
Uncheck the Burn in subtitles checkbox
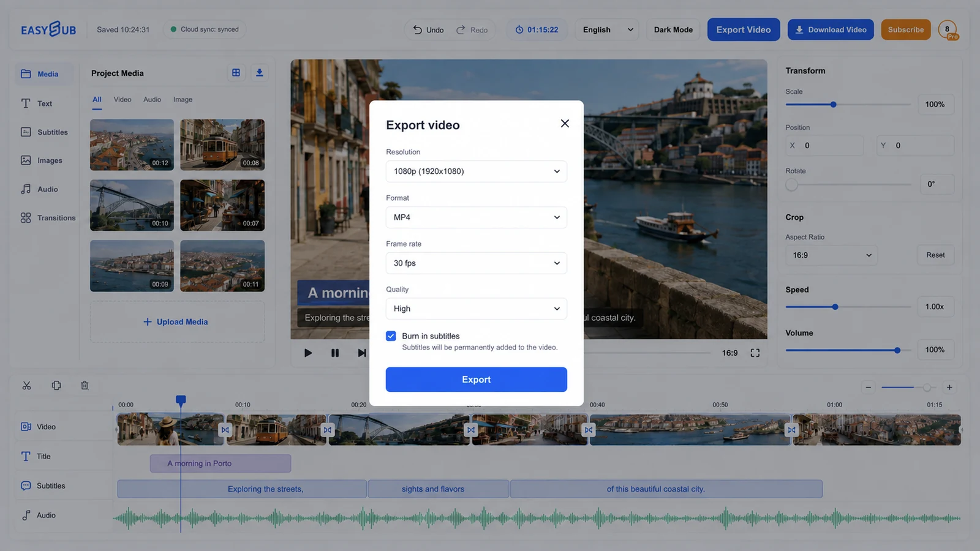point(391,336)
